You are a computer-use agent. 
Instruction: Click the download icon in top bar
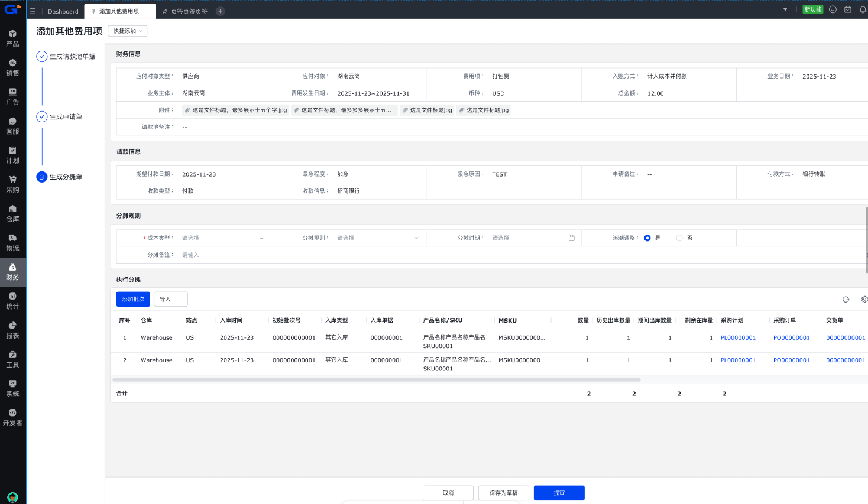[x=833, y=9]
